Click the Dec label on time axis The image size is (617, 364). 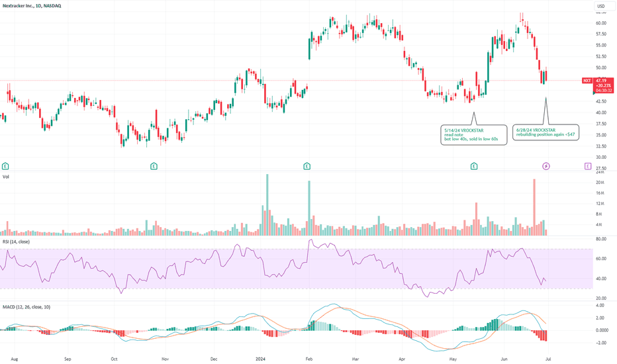tap(214, 359)
